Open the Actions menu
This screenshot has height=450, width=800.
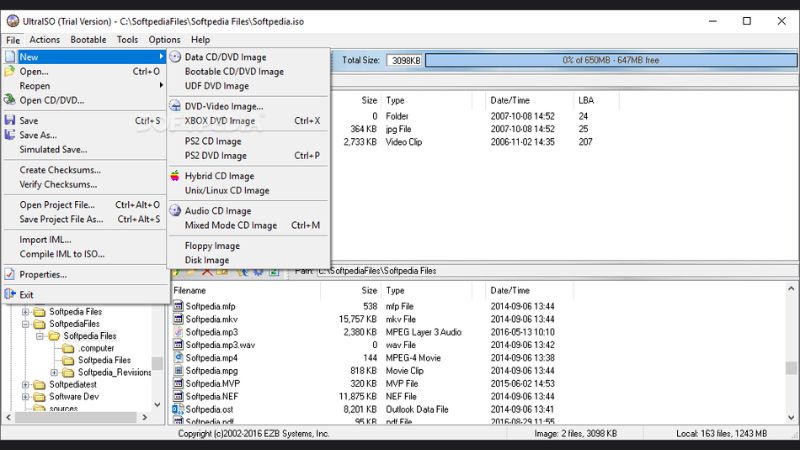[x=44, y=39]
